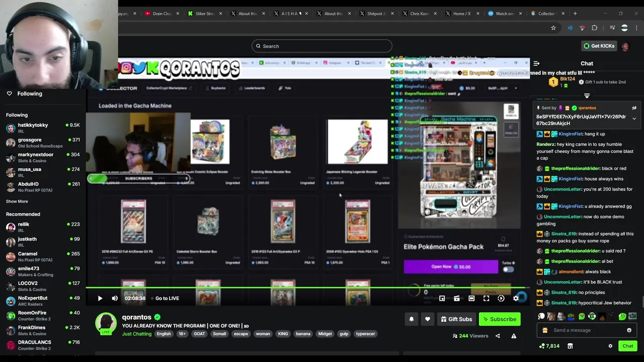Click the clip creation icon

tap(456, 298)
